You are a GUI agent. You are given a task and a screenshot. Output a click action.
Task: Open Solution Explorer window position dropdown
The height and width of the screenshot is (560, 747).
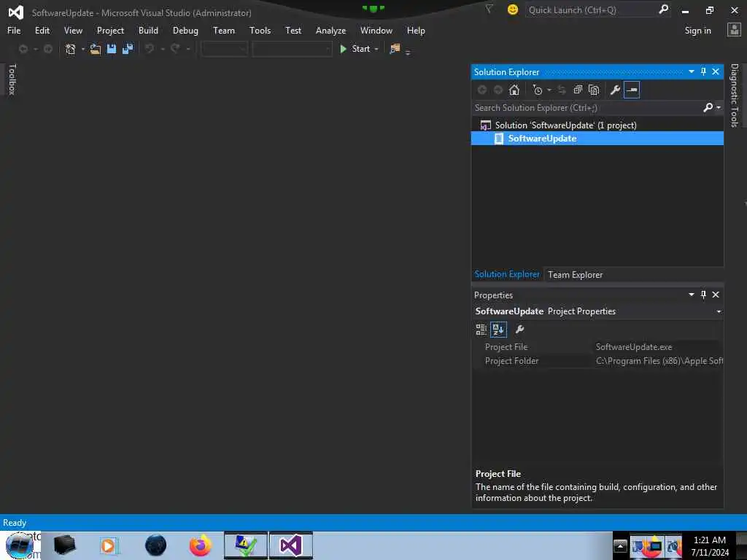[692, 71]
